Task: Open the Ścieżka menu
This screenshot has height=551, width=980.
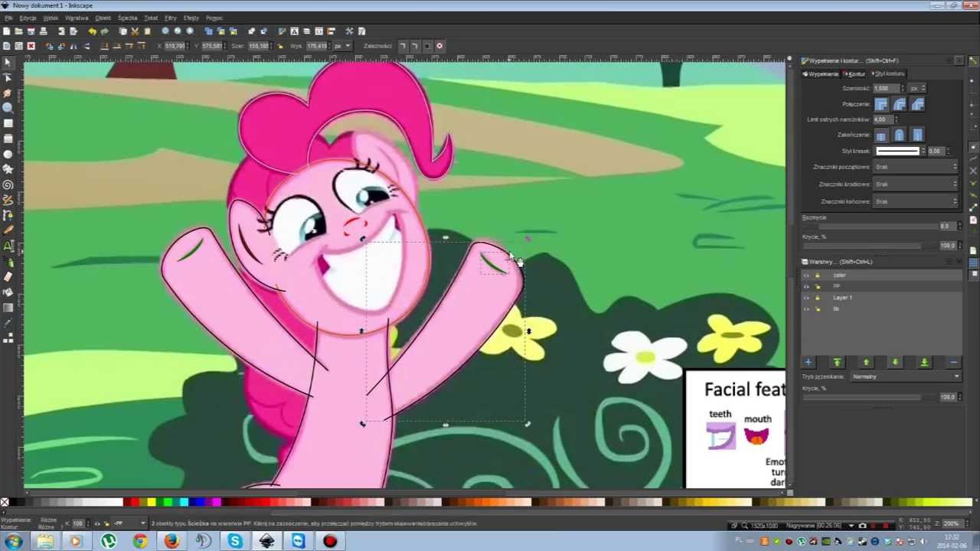Action: (x=128, y=18)
